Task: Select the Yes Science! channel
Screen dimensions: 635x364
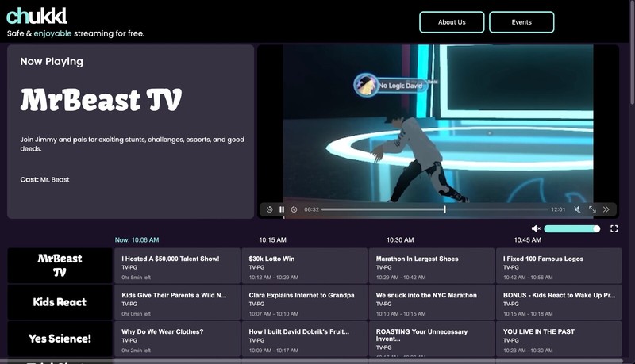Action: [60, 339]
